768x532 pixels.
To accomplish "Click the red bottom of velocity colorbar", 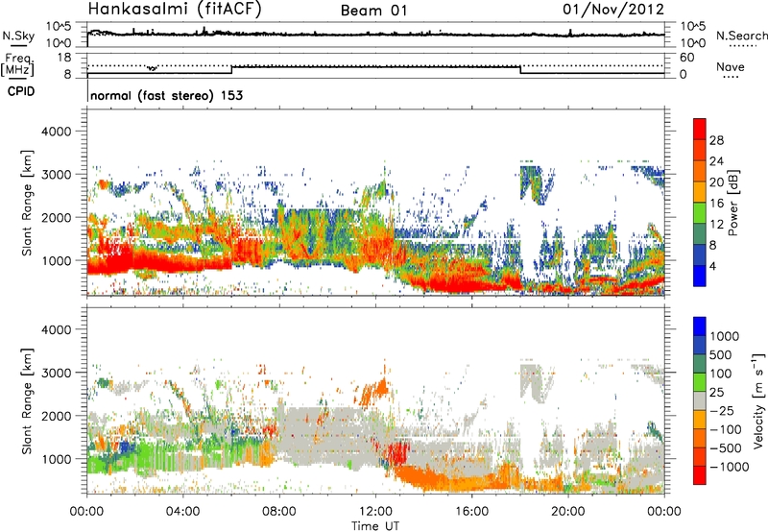I will pyautogui.click(x=700, y=475).
